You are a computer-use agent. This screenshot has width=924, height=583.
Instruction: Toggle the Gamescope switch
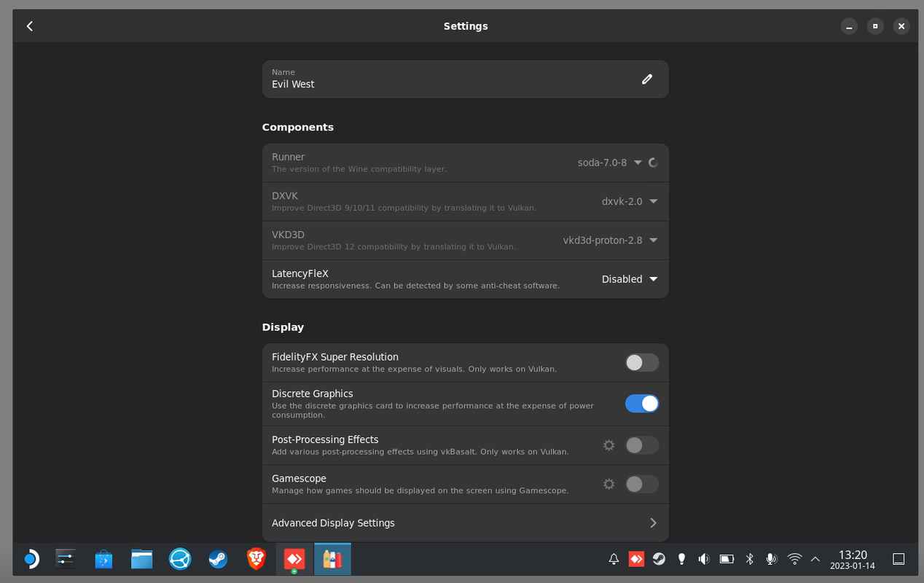(642, 484)
